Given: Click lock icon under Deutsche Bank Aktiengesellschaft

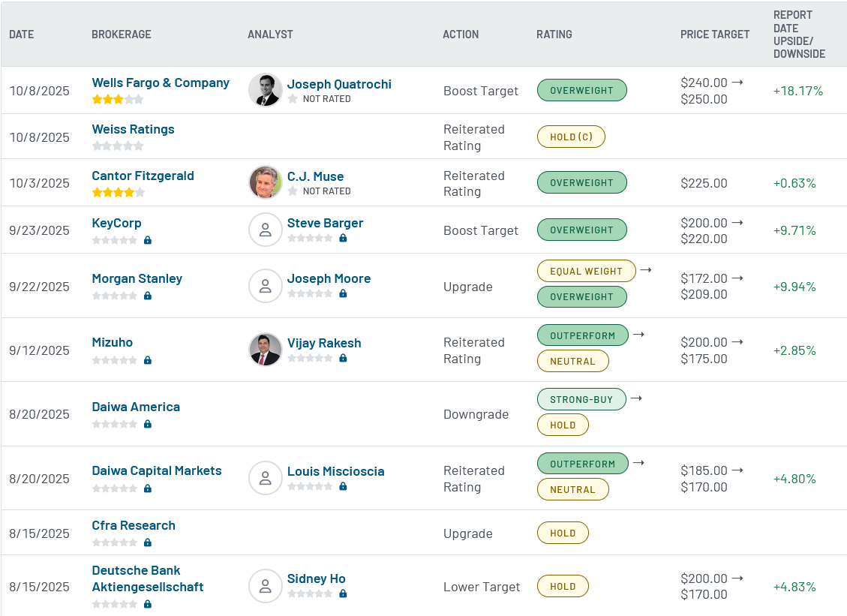Looking at the screenshot, I should (148, 604).
